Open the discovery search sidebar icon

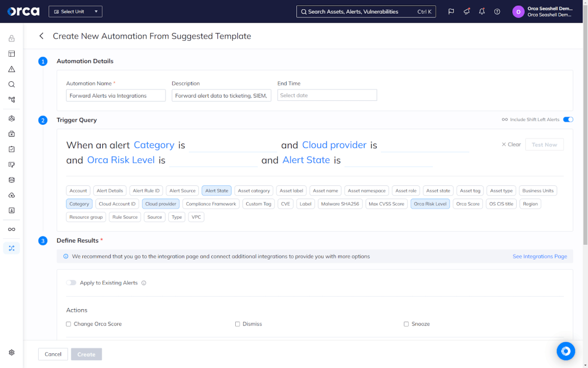tap(11, 85)
